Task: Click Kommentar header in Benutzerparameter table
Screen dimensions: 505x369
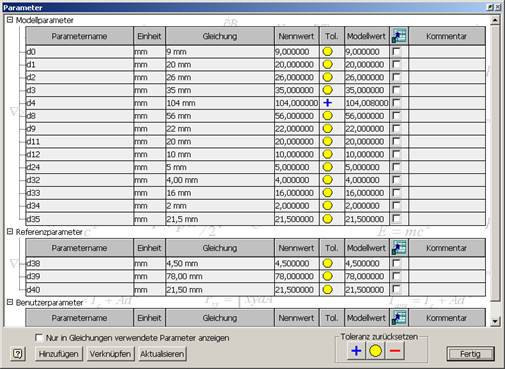Action: pyautogui.click(x=447, y=318)
